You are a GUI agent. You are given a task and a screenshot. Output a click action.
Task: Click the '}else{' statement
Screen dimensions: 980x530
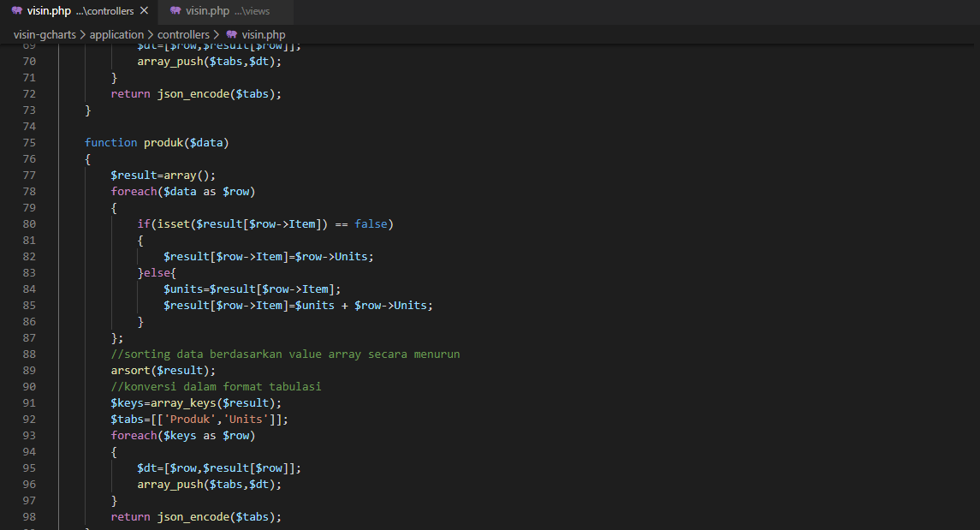pos(157,272)
